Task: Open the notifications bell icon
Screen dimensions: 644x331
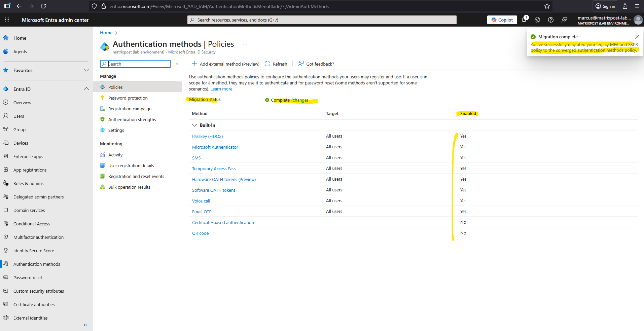Action: pos(524,20)
